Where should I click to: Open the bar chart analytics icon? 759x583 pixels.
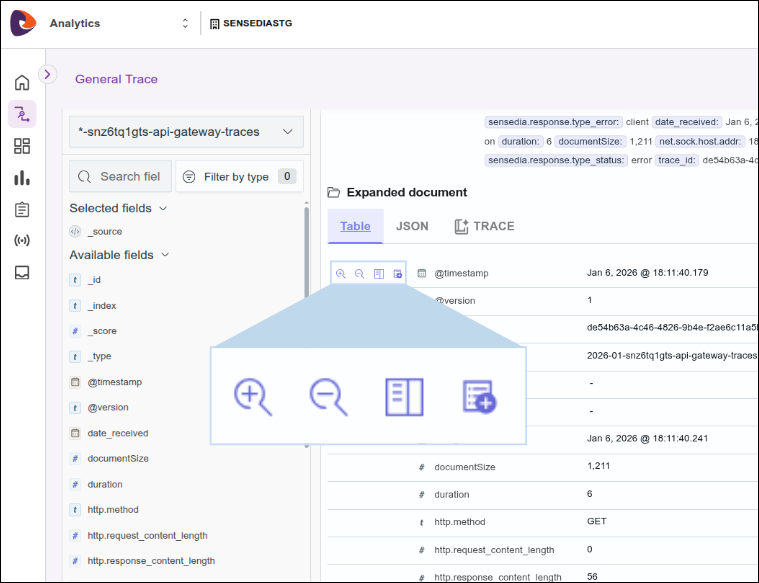[x=22, y=178]
